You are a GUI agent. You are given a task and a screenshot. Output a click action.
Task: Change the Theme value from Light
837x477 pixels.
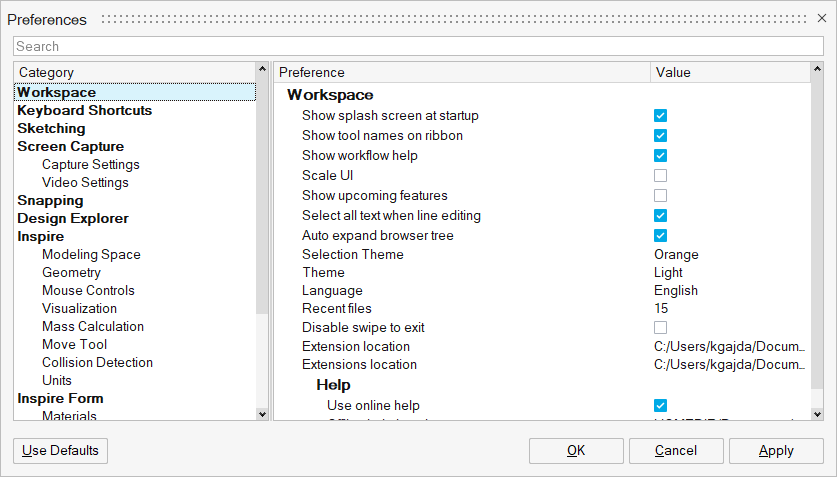click(x=668, y=273)
